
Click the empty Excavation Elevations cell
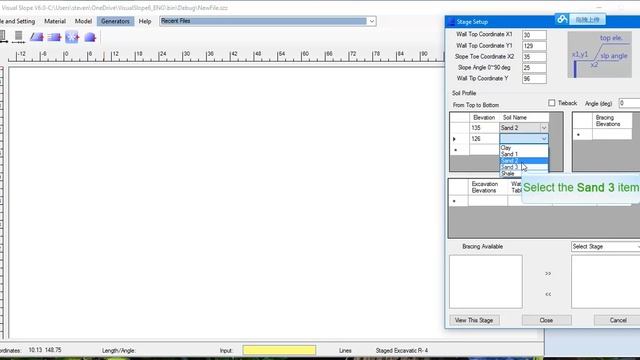point(488,201)
